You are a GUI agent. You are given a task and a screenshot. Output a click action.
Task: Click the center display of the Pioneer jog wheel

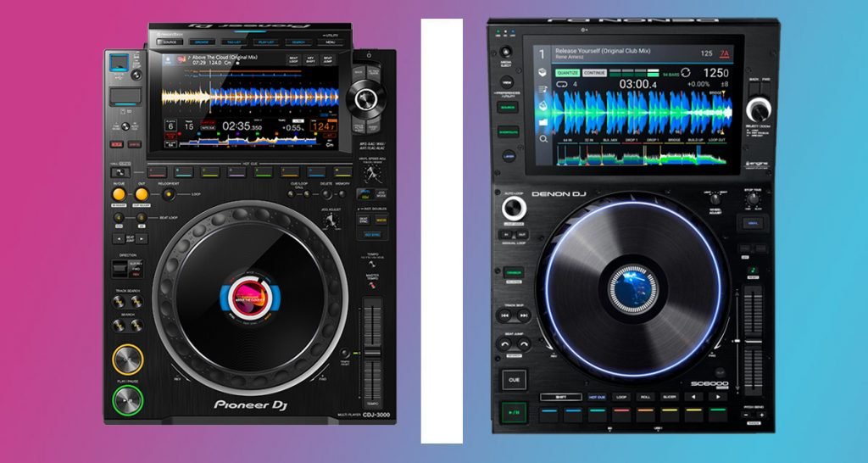pos(250,298)
